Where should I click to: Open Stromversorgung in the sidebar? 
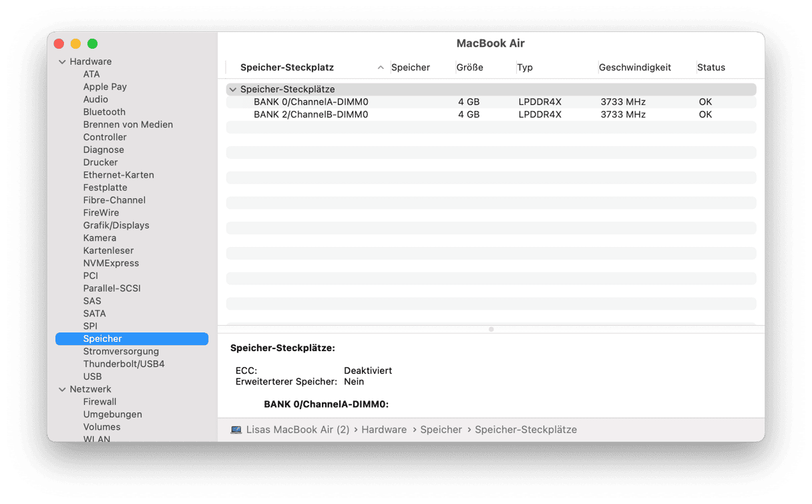pyautogui.click(x=121, y=352)
